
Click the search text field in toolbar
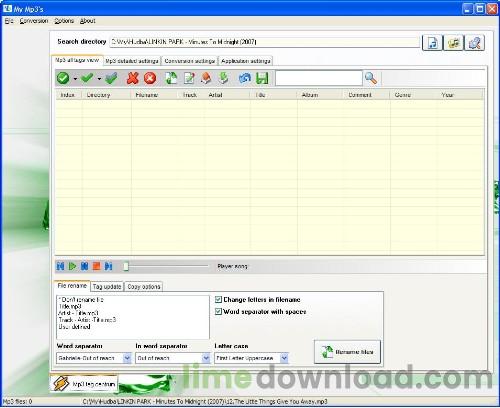pos(319,78)
